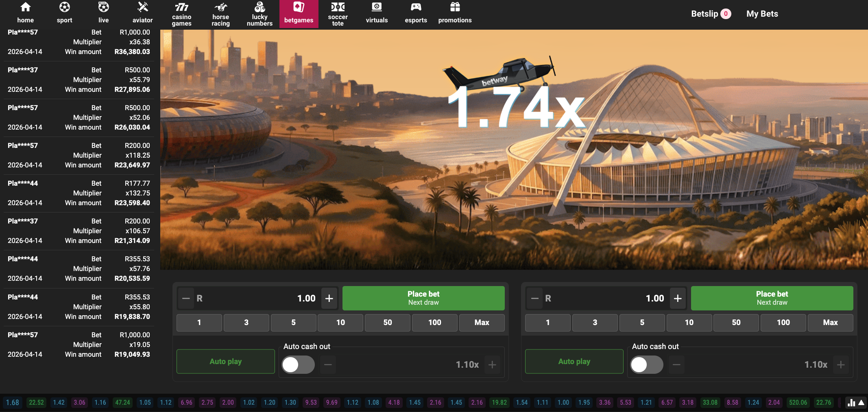
Task: Choose Max stake in the right panel
Action: (831, 323)
